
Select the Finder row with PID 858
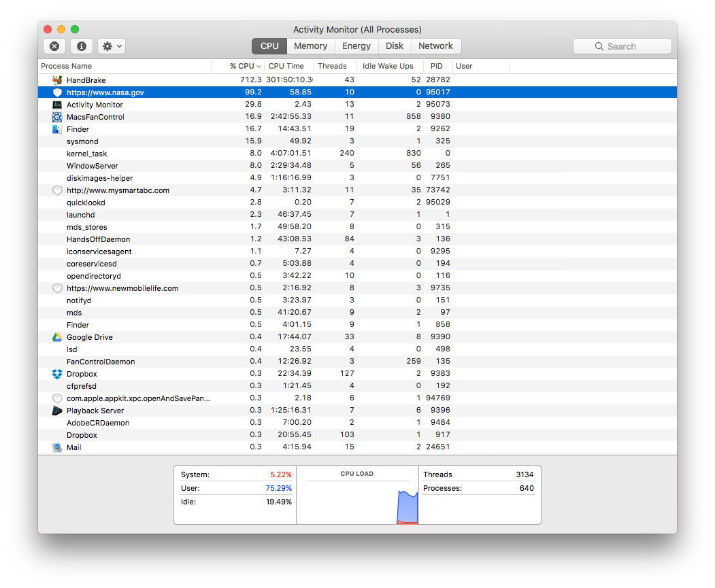click(x=357, y=325)
